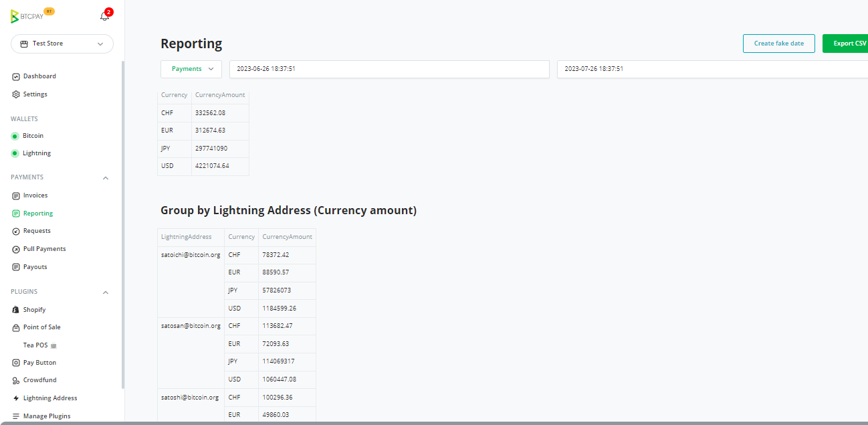Click the Export CSV button
This screenshot has height=425, width=868.
[847, 44]
